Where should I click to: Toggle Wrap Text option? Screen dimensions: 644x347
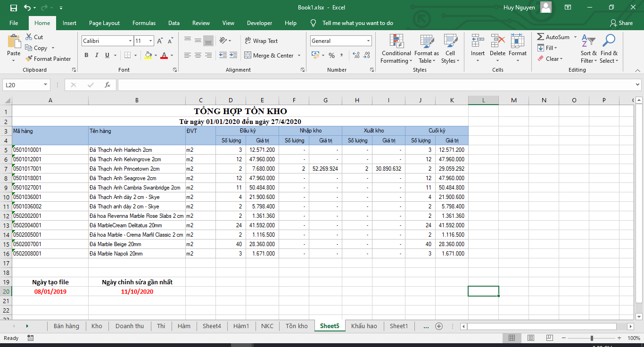(261, 41)
